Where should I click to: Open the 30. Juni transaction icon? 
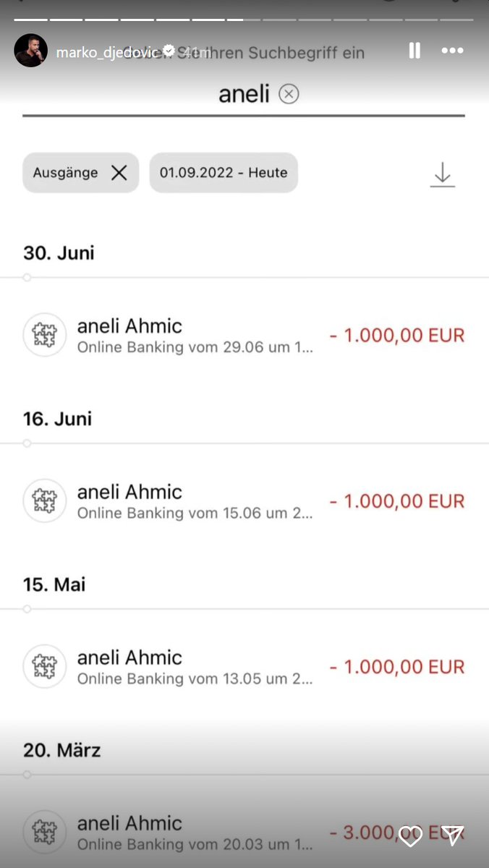coord(45,335)
